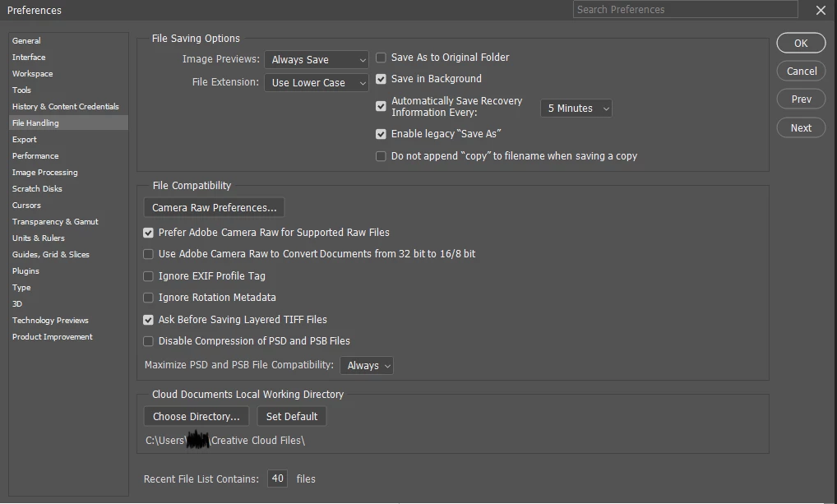Open Maximize PSD and PSB Compatibility dropdown
Image resolution: width=837 pixels, height=504 pixels.
(367, 366)
